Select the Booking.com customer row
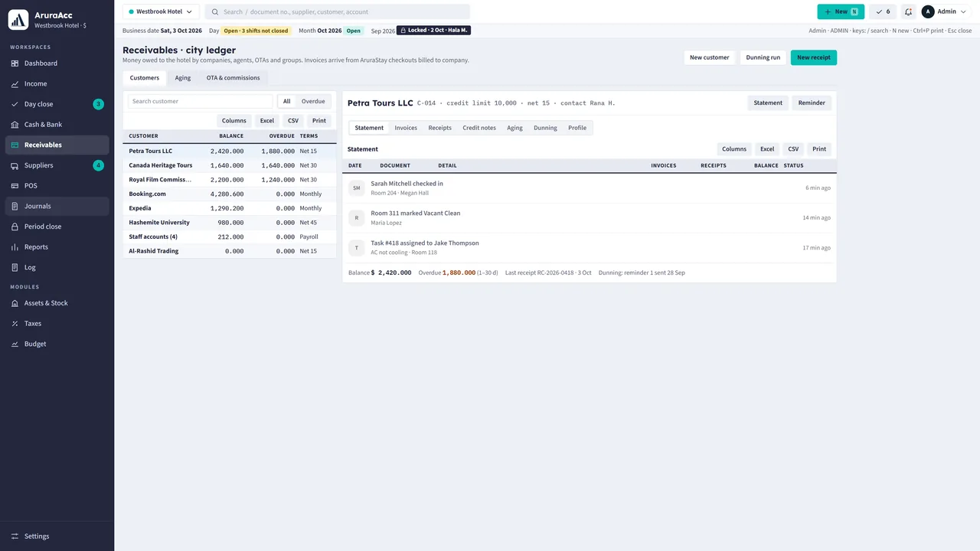This screenshot has height=551, width=980. click(230, 194)
